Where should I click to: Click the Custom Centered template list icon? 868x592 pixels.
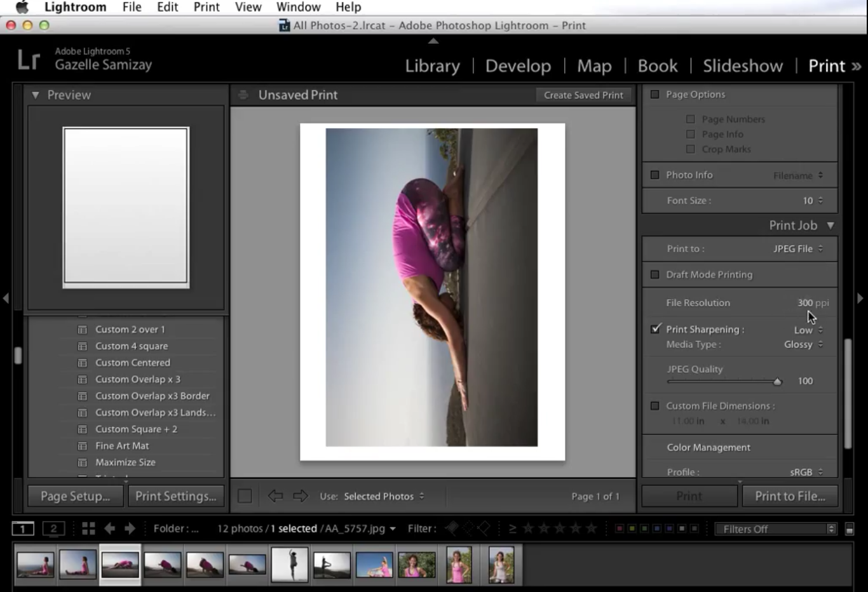pos(83,362)
